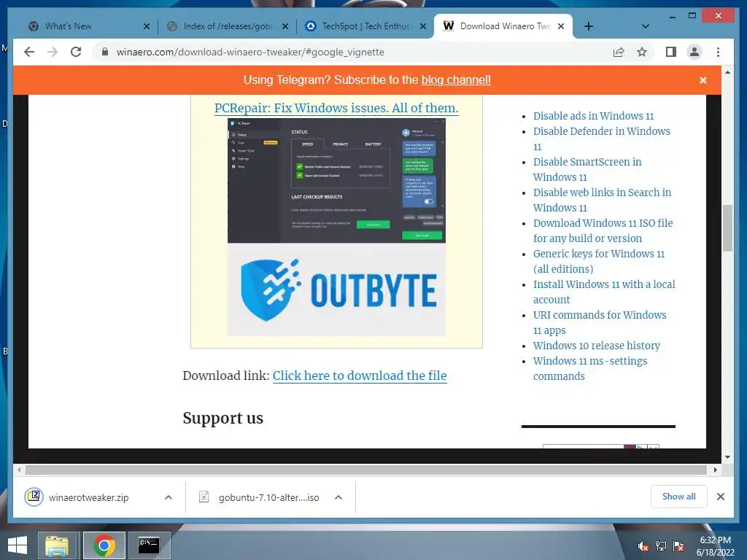747x560 pixels.
Task: Reload the Winaero page
Action: (76, 52)
